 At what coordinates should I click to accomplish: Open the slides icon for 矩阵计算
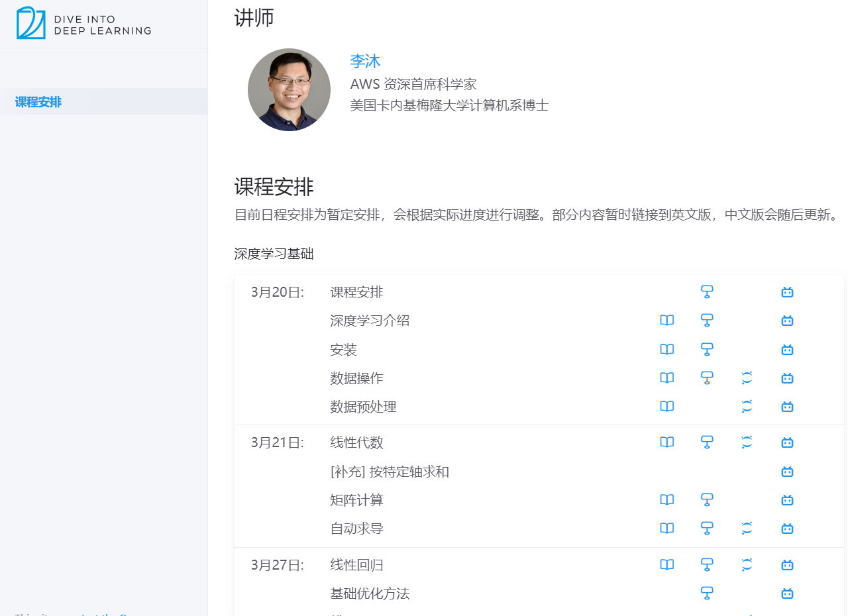tap(707, 499)
